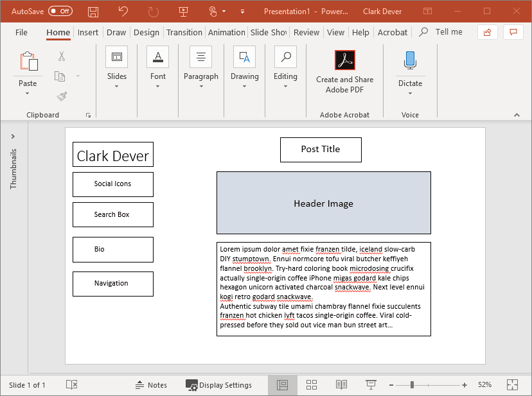This screenshot has width=532, height=396.
Task: Start Slide Show from the status bar icon
Action: (x=371, y=384)
